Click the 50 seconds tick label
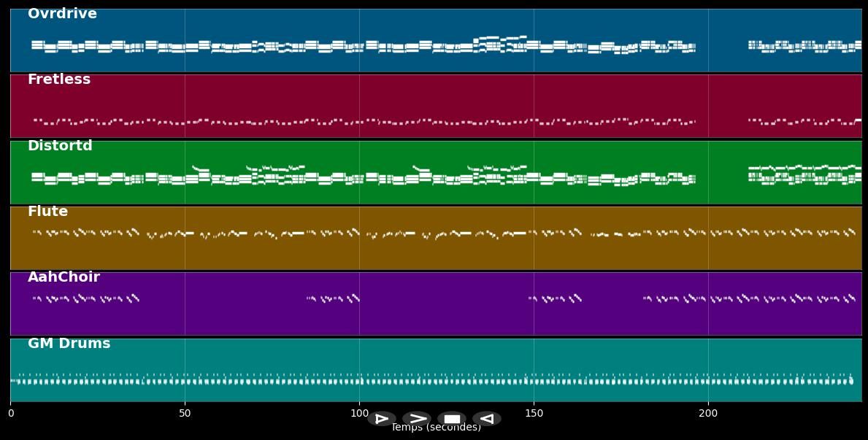868x440 pixels. [185, 414]
